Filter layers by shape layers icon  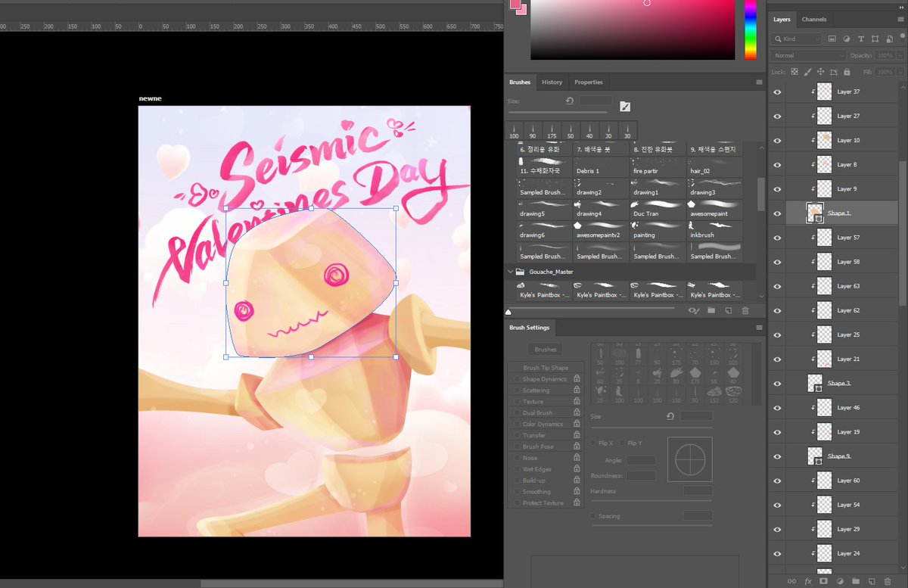[x=875, y=39]
